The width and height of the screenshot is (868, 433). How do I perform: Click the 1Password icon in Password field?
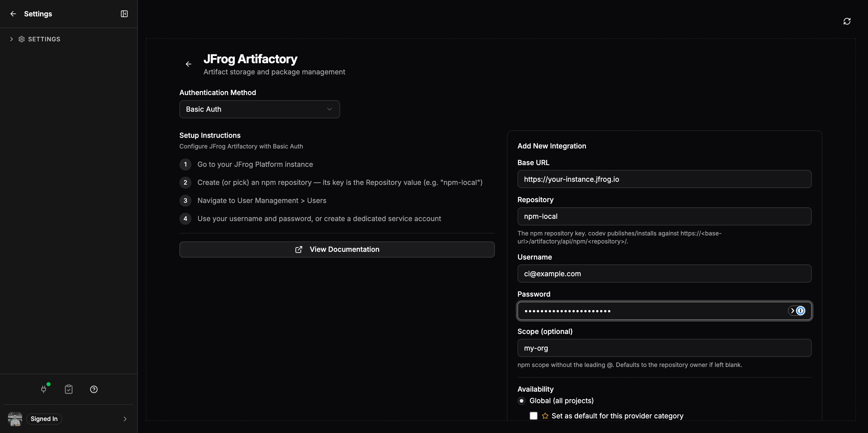[x=801, y=311]
